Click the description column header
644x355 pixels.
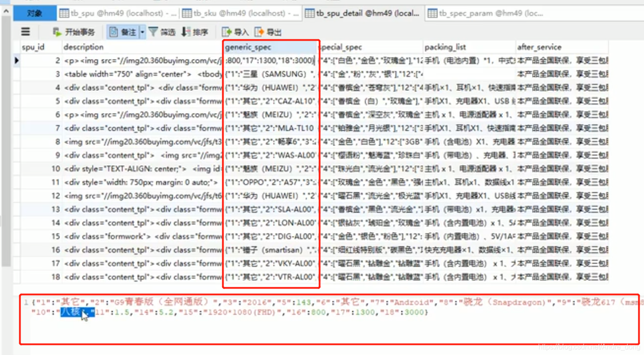click(x=143, y=47)
